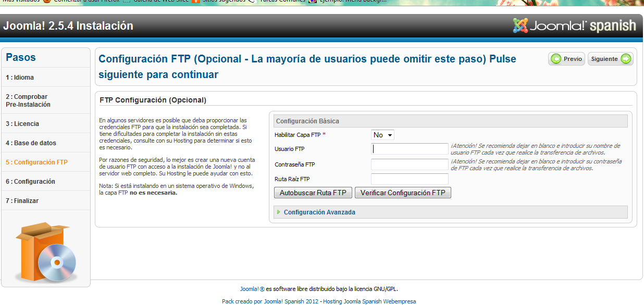Focus the Usuario FTP input field
This screenshot has height=305, width=644.
coord(410,149)
